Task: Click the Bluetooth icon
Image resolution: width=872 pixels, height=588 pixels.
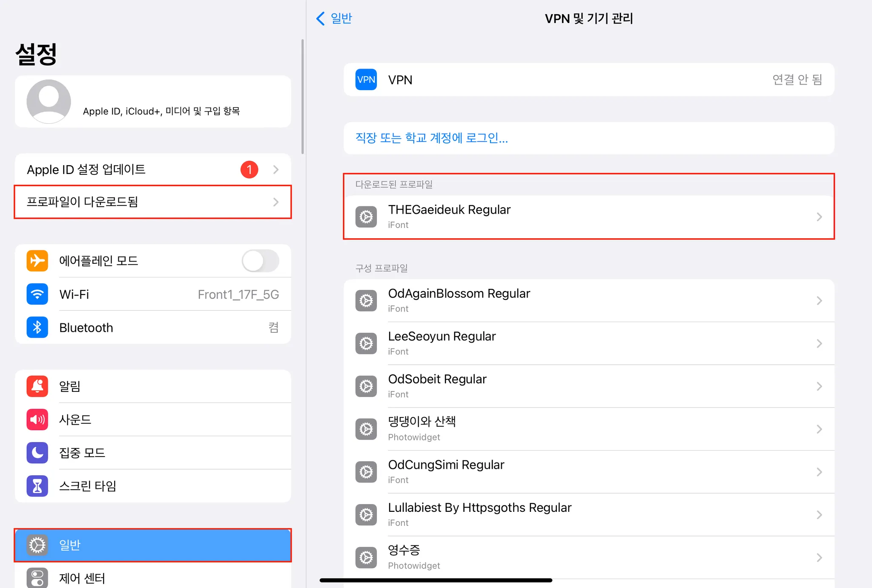Action: tap(37, 327)
